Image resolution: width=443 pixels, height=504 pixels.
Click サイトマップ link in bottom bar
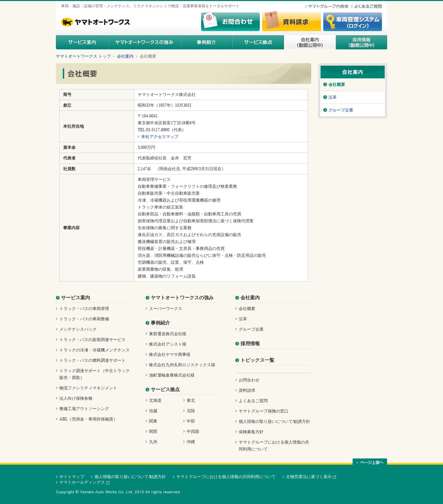coord(72,477)
